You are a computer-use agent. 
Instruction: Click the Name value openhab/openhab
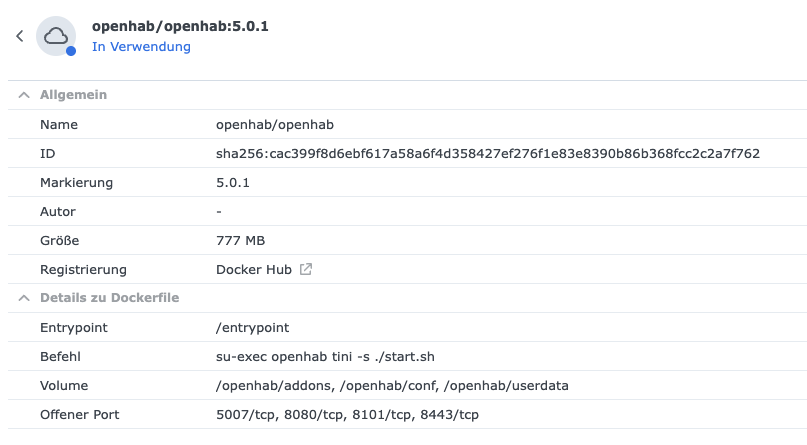(x=274, y=124)
